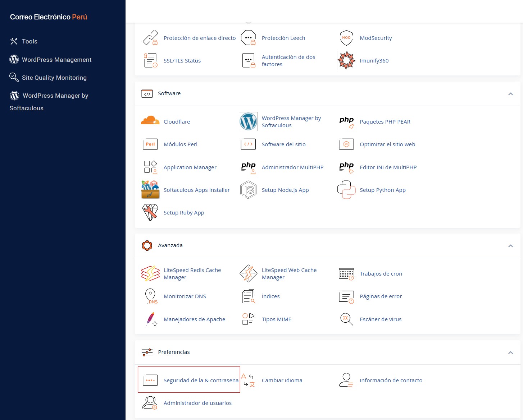523x420 pixels.
Task: Collapse the Software section
Action: 510,94
